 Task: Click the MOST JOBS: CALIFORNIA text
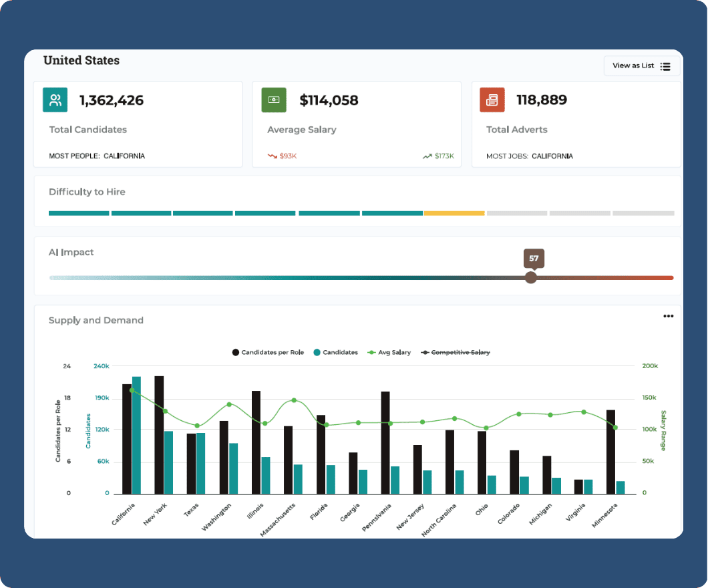[x=530, y=156]
